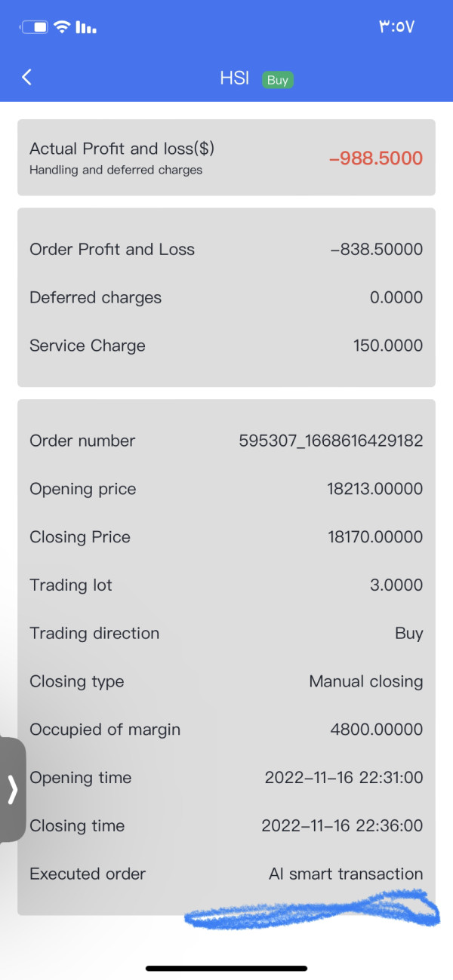Tap the Manual closing type text
Viewport: 453px width, 980px height.
[x=365, y=681]
